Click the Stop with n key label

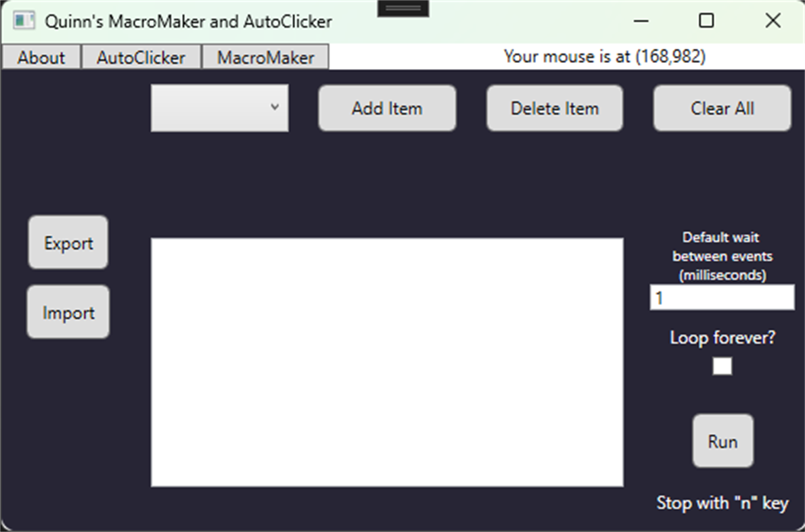coord(724,503)
